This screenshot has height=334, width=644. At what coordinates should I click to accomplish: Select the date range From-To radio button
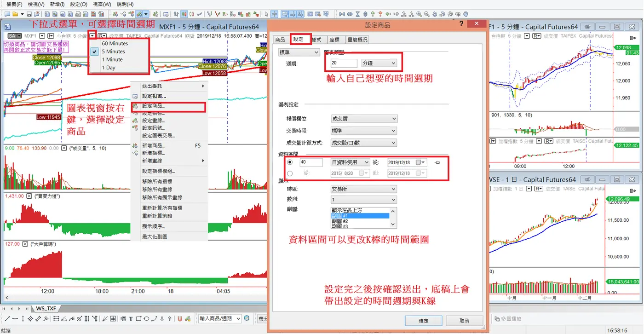point(290,173)
